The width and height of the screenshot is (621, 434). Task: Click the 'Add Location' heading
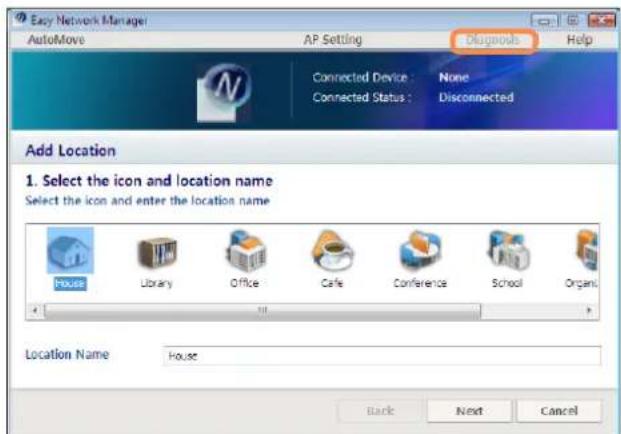pos(70,151)
